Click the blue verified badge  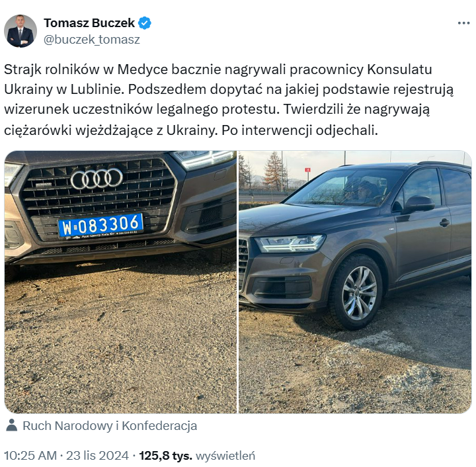coord(145,23)
